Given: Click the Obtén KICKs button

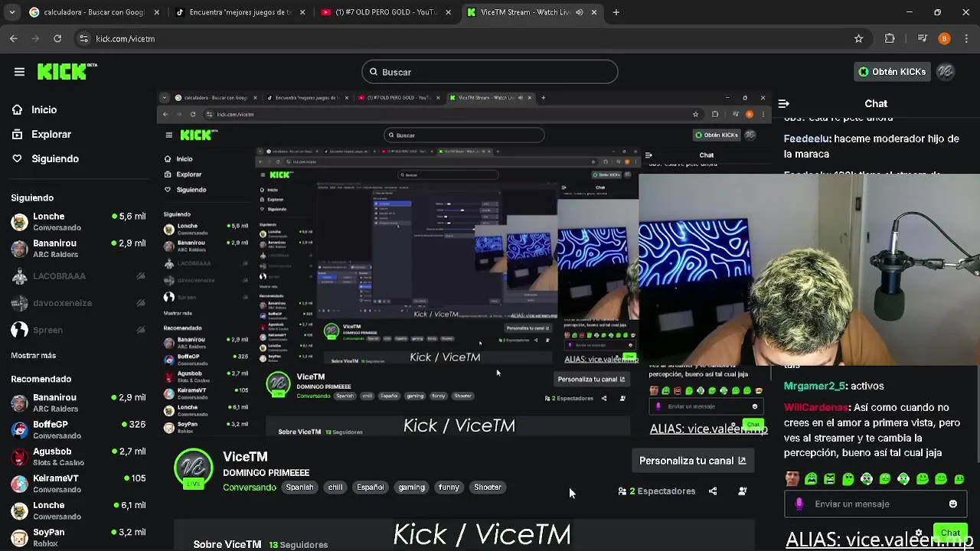Looking at the screenshot, I should click(892, 72).
